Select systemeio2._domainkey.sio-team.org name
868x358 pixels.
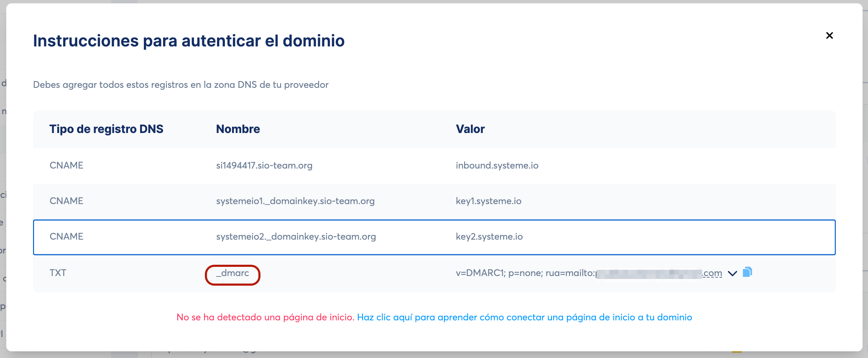[x=296, y=237]
